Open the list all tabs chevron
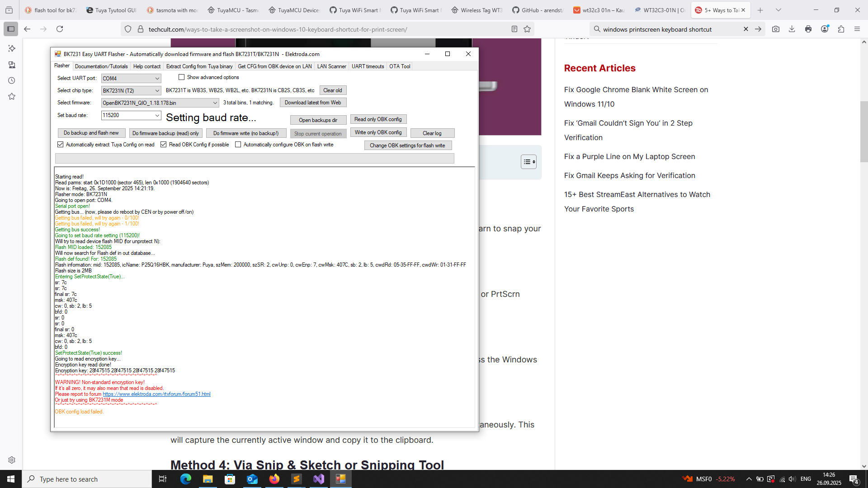Viewport: 868px width, 488px height. click(778, 10)
